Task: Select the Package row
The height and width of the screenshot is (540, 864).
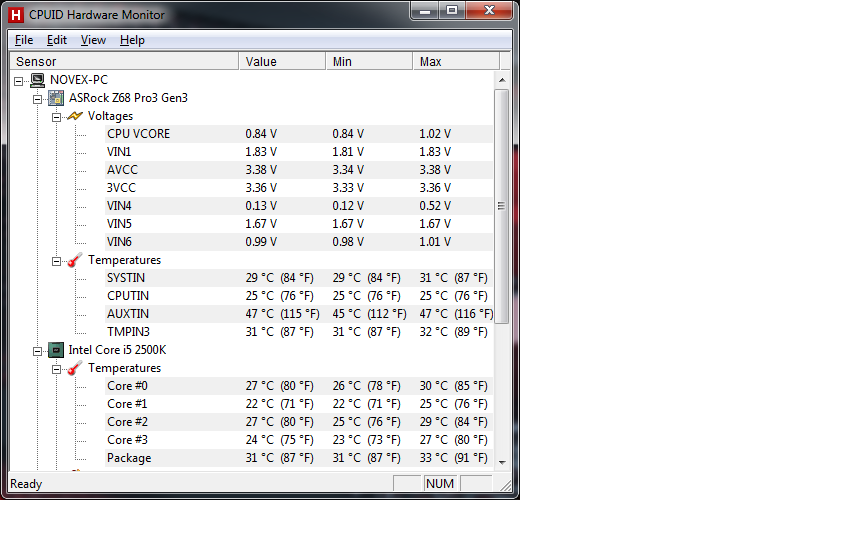Action: (299, 458)
